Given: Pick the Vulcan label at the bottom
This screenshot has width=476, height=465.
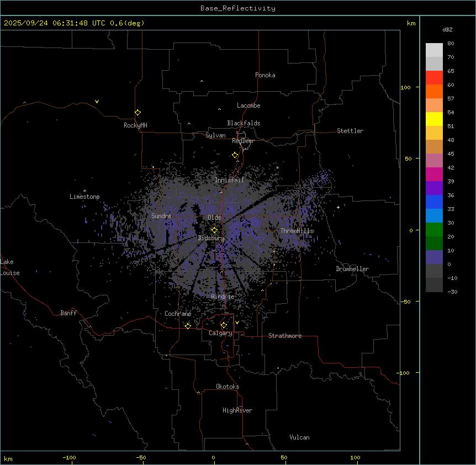Looking at the screenshot, I should coord(299,437).
